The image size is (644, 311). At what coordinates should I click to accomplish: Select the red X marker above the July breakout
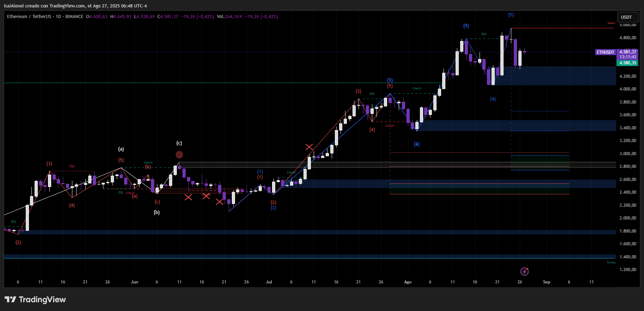[x=309, y=147]
